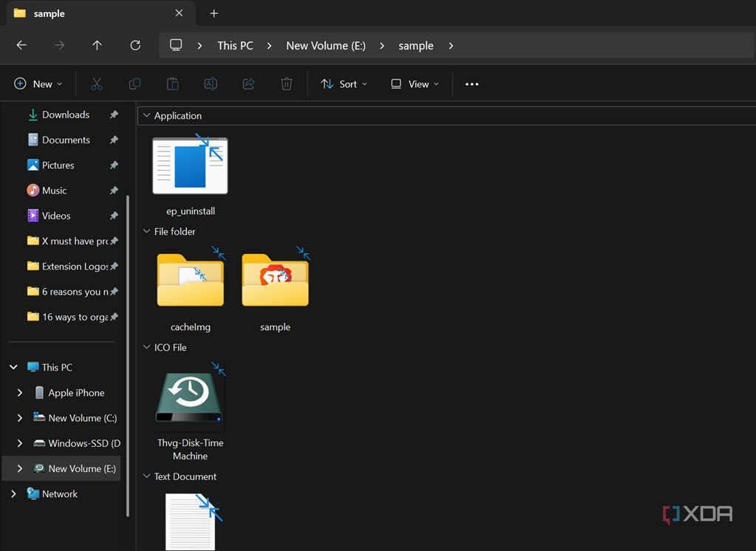
Task: Select the text document file icon
Action: point(193,521)
